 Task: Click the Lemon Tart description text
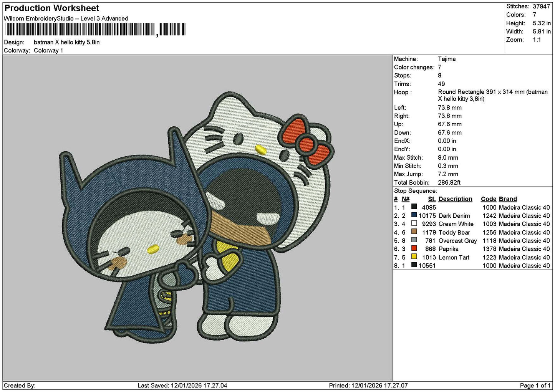click(x=454, y=258)
